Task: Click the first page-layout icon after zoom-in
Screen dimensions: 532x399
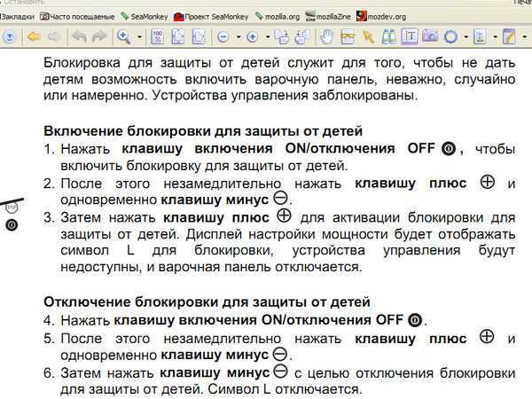Action: 282,36
